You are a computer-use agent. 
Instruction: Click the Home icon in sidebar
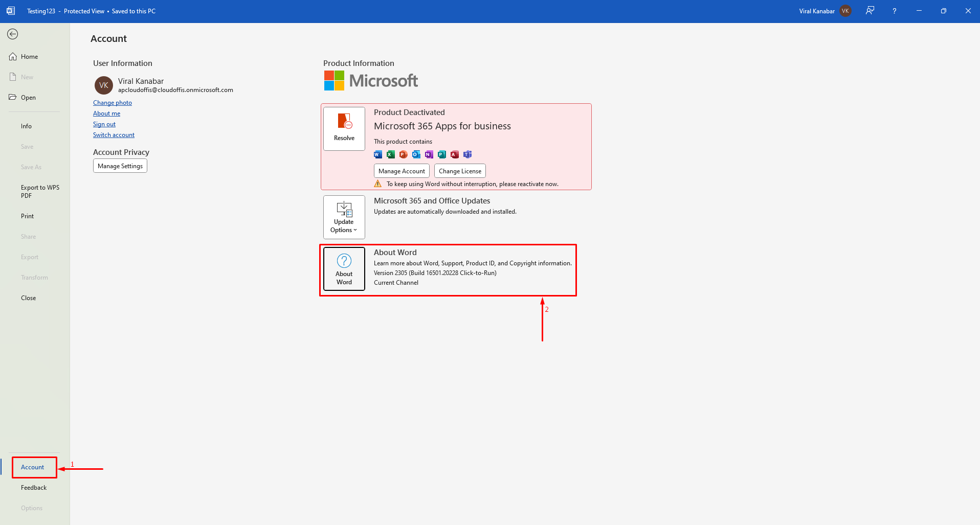click(x=13, y=57)
